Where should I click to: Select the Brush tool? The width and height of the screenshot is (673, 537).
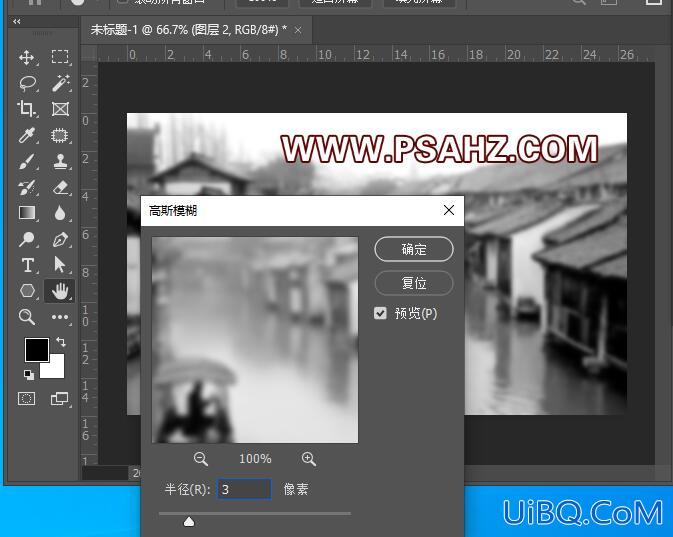click(27, 162)
